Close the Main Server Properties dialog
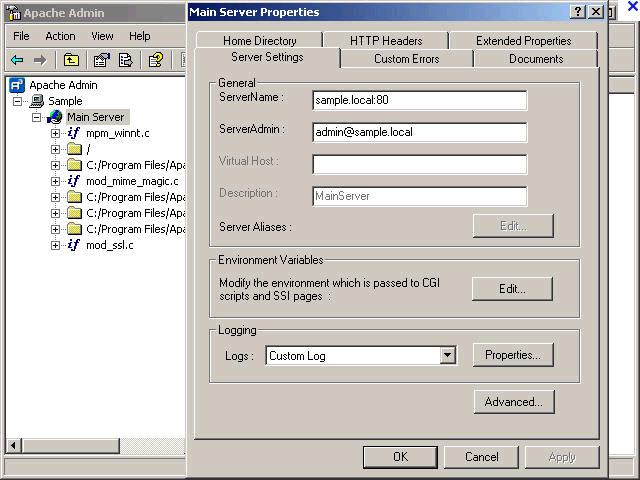This screenshot has height=480, width=640. tap(596, 12)
